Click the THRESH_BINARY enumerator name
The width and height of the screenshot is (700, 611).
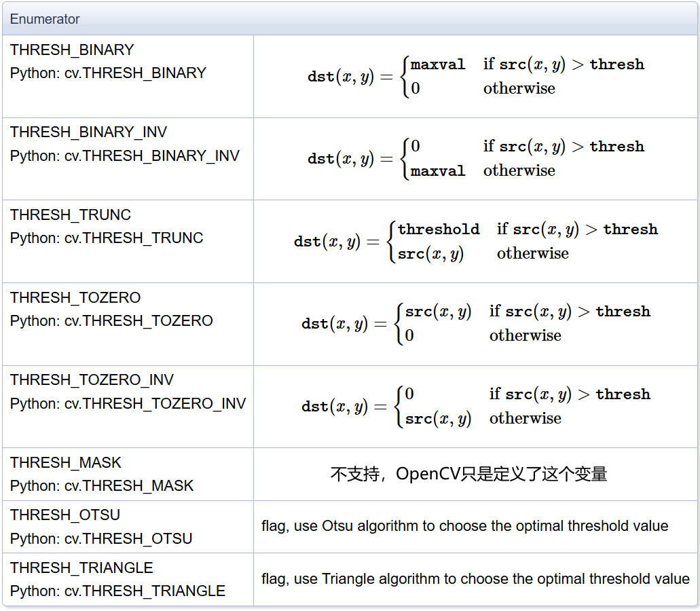(x=72, y=50)
